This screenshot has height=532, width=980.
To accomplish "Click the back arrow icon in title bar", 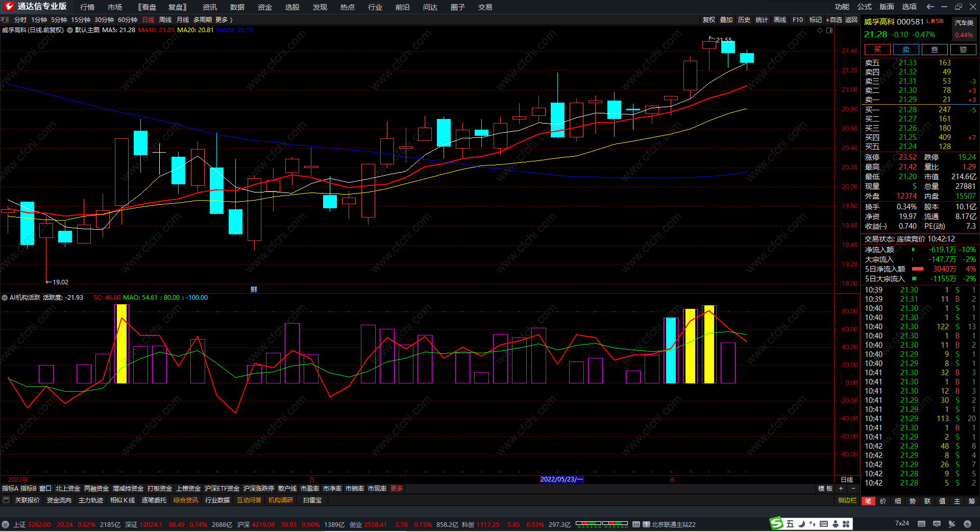I will [x=930, y=7].
